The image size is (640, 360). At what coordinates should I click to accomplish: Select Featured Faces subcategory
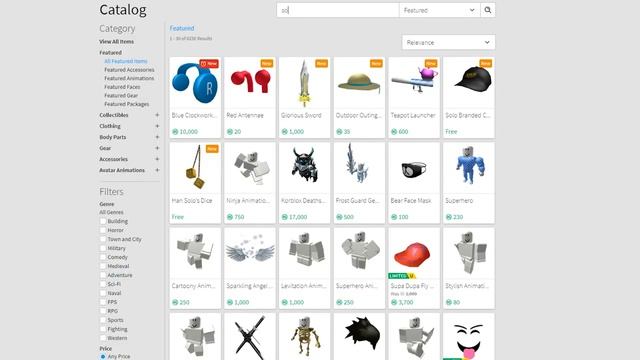coord(122,87)
